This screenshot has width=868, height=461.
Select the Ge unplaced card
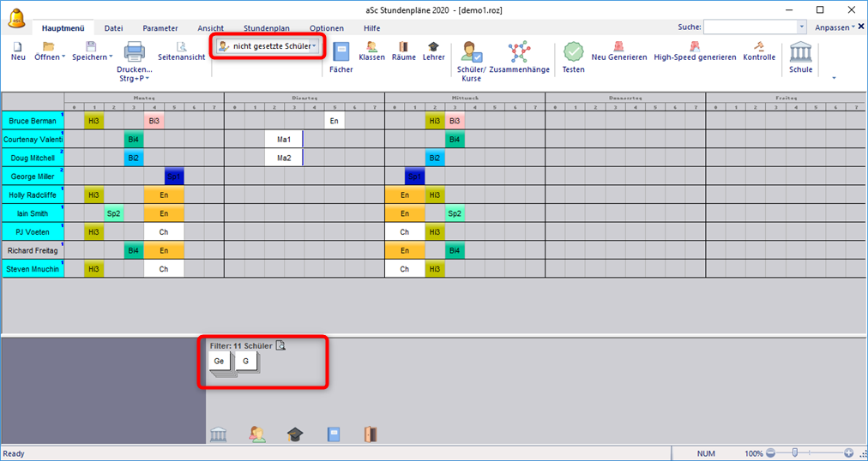pyautogui.click(x=219, y=362)
